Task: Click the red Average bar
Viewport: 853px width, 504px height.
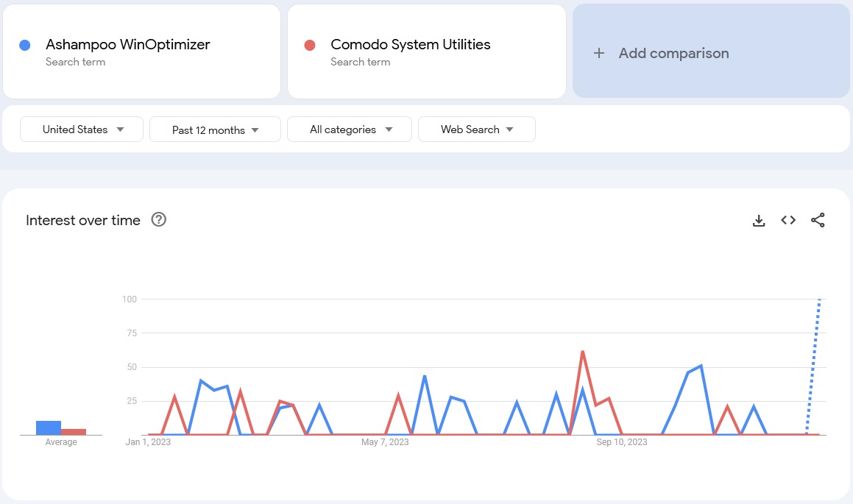Action: point(74,432)
